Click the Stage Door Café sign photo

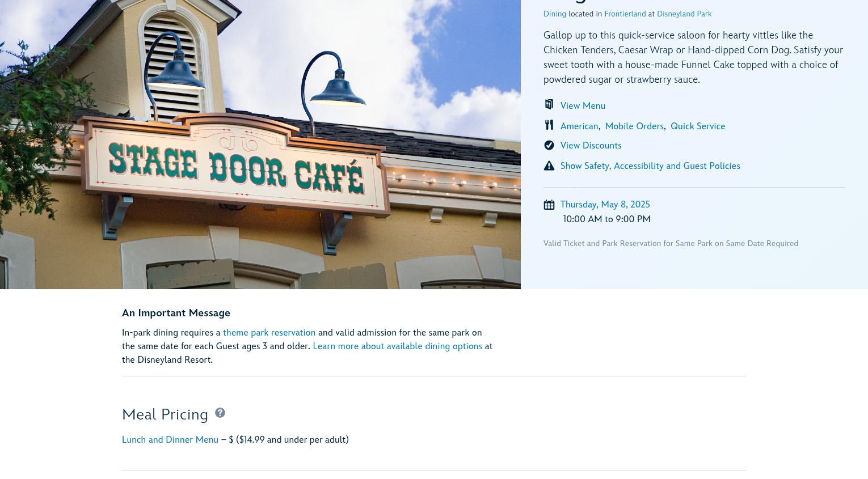(x=260, y=145)
